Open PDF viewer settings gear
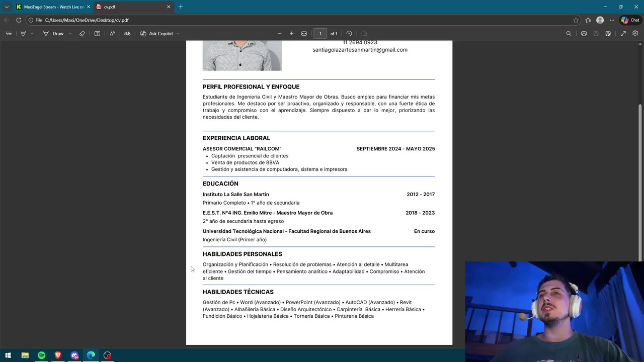Image resolution: width=644 pixels, height=362 pixels. coord(635,34)
